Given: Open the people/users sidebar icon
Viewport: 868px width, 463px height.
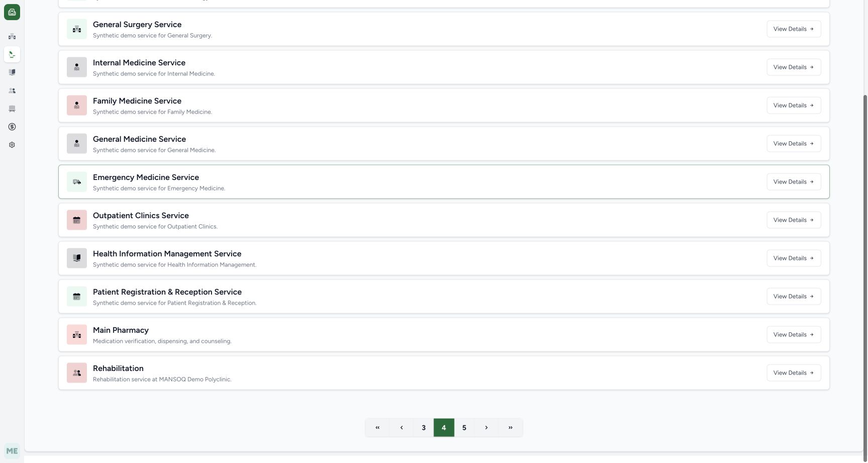Looking at the screenshot, I should pyautogui.click(x=12, y=90).
